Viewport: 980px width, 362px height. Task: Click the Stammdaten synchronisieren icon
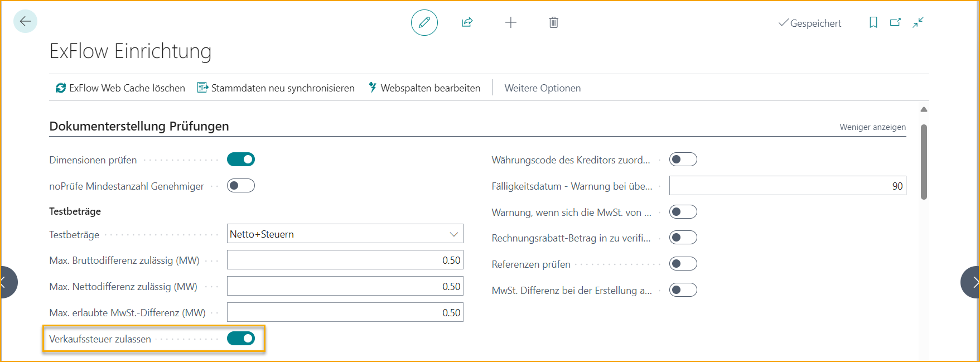click(x=202, y=88)
